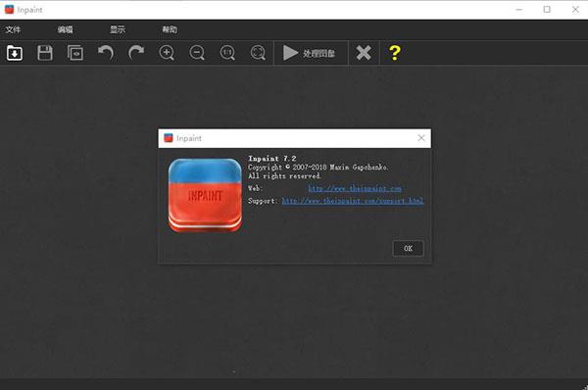588x390 pixels.
Task: Set zoom to 1:1 actual size
Action: 227,53
